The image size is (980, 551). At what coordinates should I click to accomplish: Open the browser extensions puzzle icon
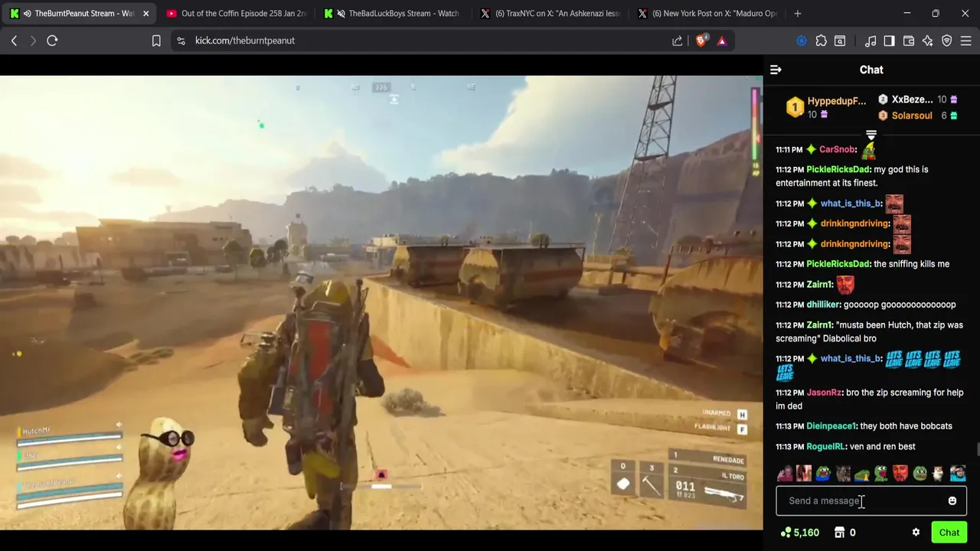[821, 41]
